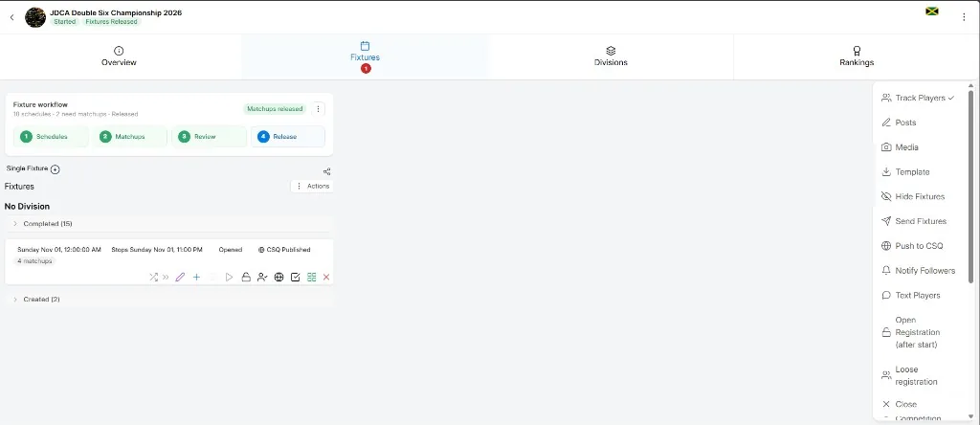980x425 pixels.
Task: Click the red notification badge under Fixtures
Action: [366, 69]
